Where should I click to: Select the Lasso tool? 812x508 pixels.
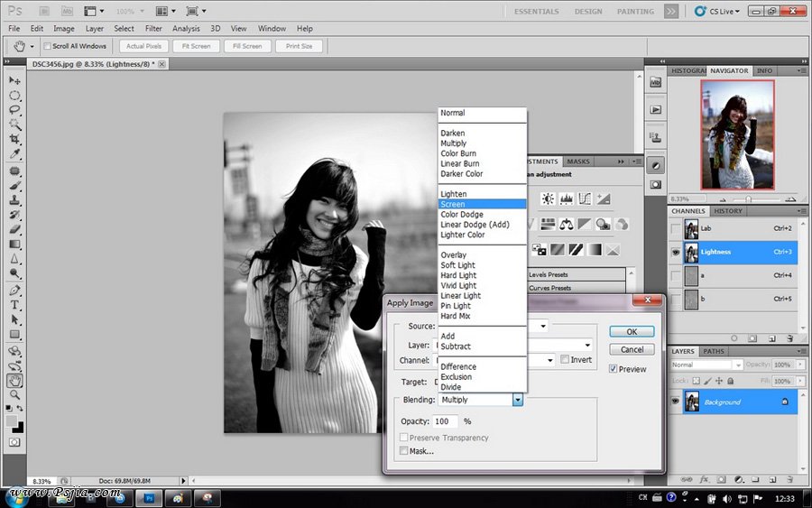(15, 110)
